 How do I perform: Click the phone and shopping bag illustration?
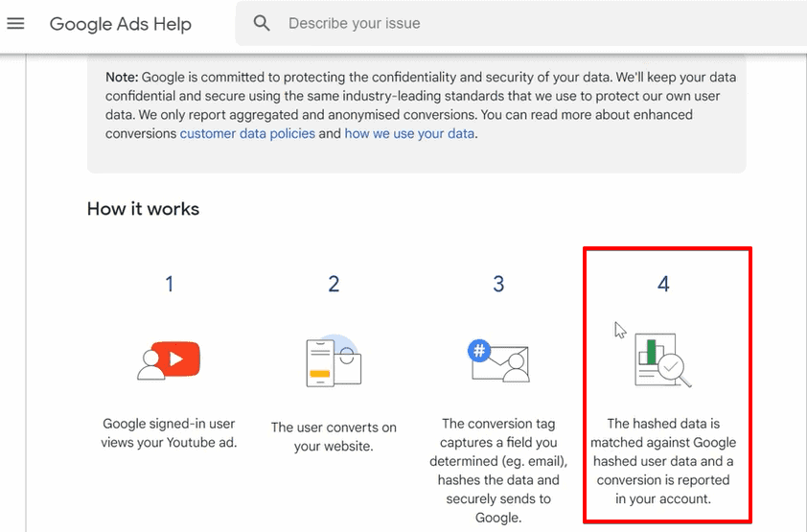334,360
